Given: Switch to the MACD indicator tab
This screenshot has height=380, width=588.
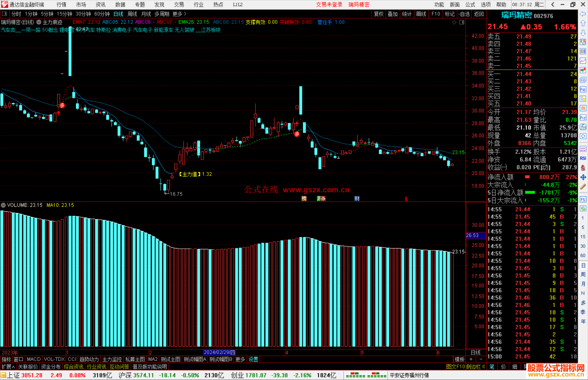Looking at the screenshot, I should click(33, 359).
